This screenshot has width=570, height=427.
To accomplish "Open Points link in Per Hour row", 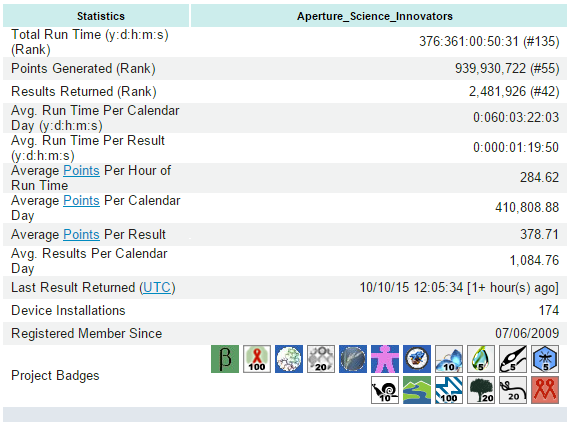I will 81,170.
